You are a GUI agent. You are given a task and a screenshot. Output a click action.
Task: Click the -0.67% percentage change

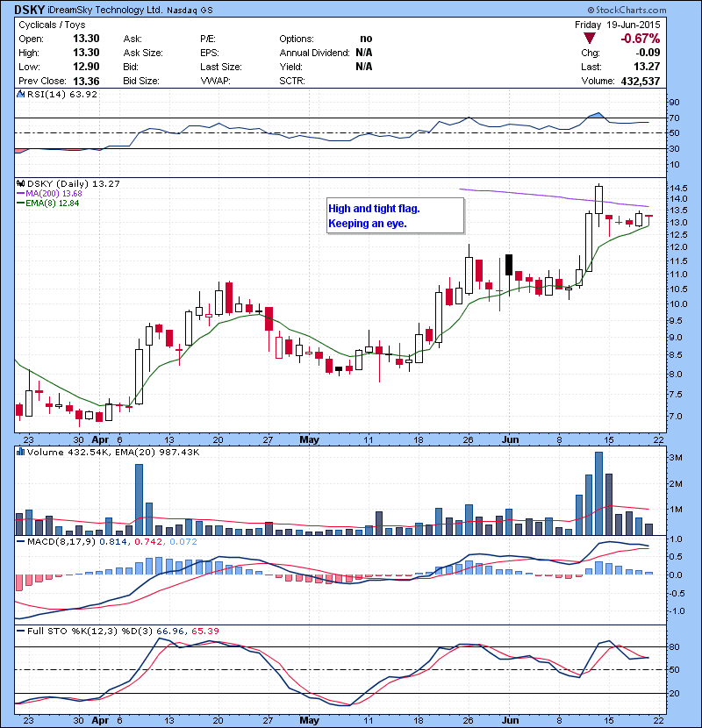[x=641, y=39]
